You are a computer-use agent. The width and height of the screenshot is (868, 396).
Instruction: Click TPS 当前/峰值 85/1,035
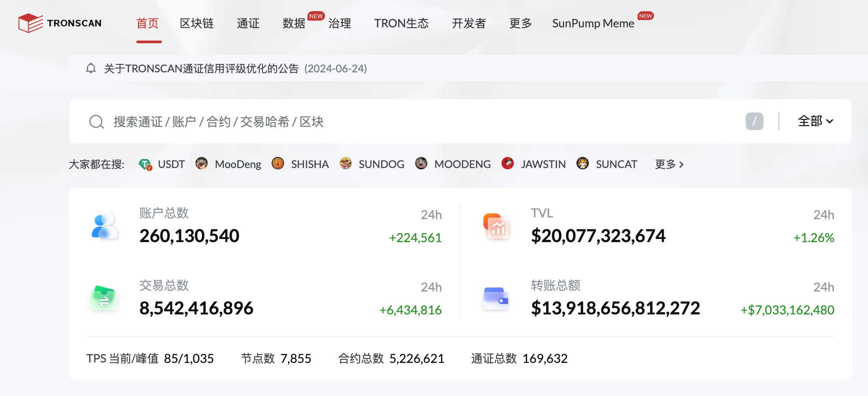click(x=150, y=359)
